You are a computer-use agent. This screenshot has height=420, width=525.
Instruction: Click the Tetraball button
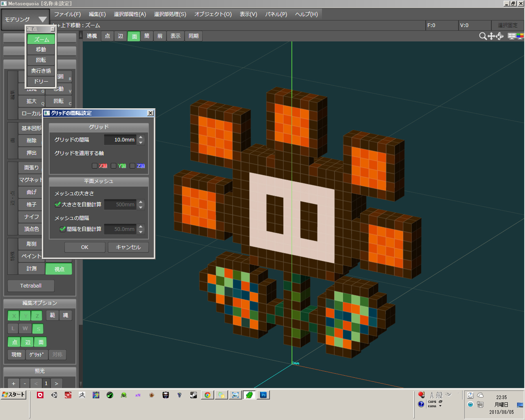click(31, 286)
